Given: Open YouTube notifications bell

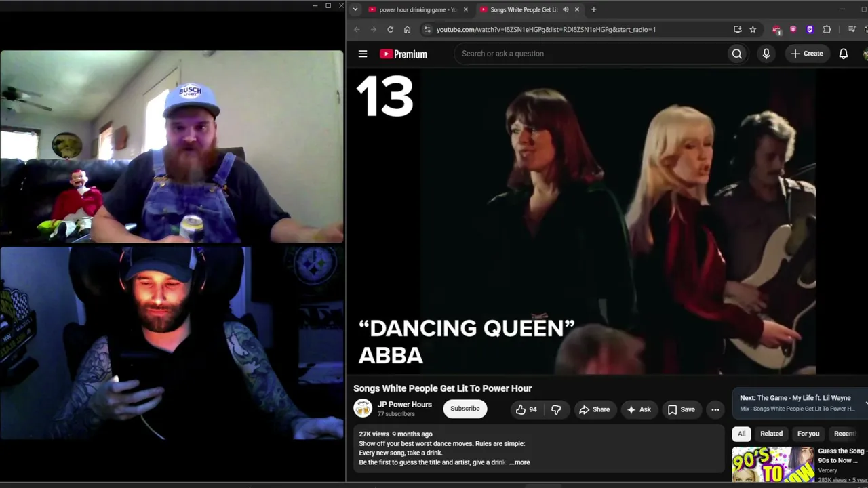Looking at the screenshot, I should (x=844, y=54).
